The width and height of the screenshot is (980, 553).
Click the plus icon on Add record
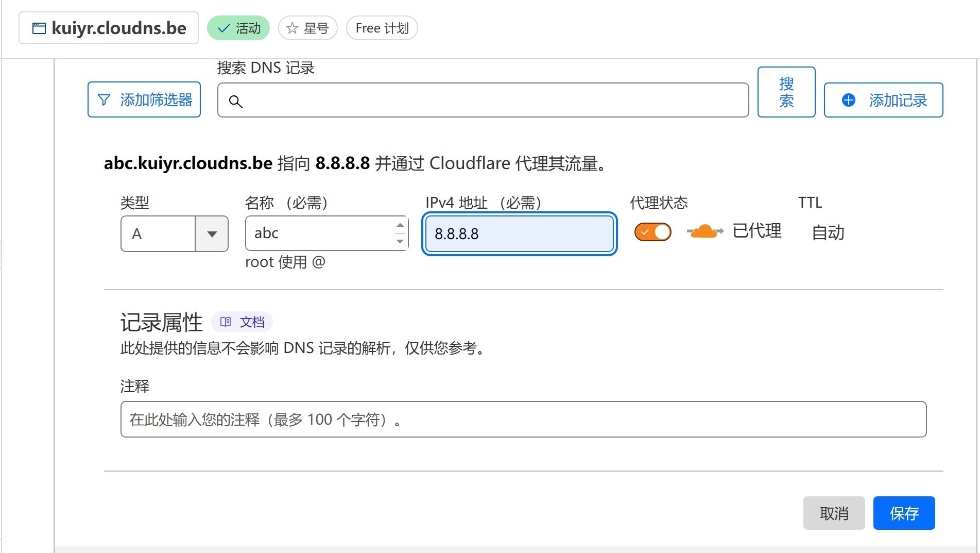pos(848,100)
